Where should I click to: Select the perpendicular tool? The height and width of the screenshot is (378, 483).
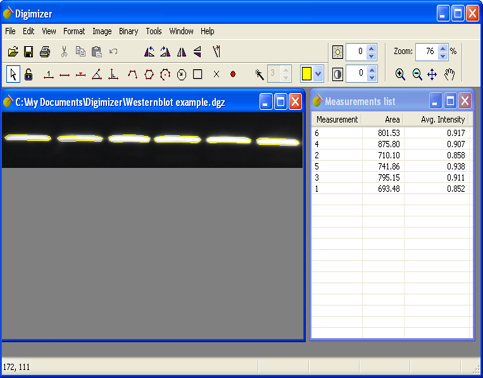113,74
